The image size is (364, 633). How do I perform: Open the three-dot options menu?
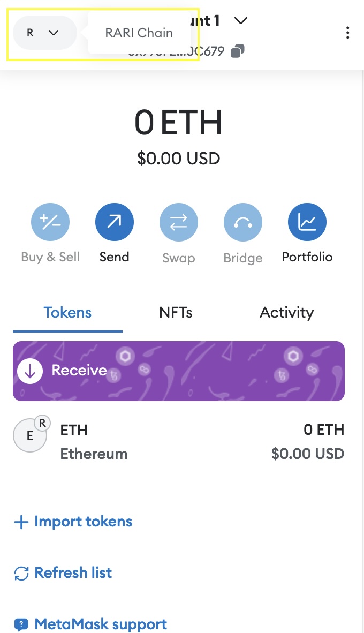click(348, 33)
